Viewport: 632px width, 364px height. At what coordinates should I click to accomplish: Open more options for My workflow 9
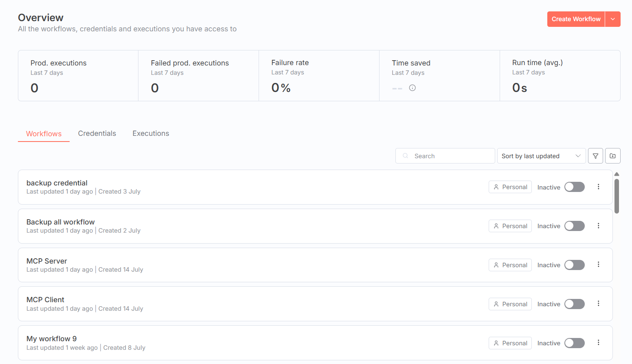(599, 342)
